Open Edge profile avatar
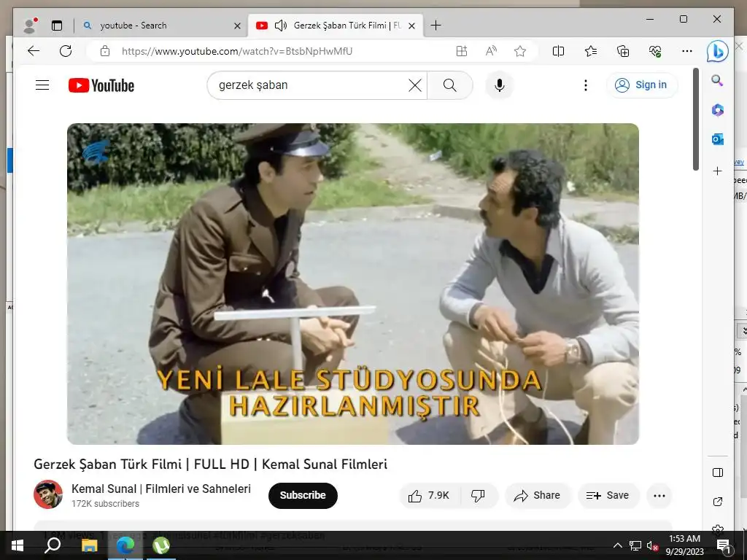The width and height of the screenshot is (747, 560). pyautogui.click(x=30, y=26)
